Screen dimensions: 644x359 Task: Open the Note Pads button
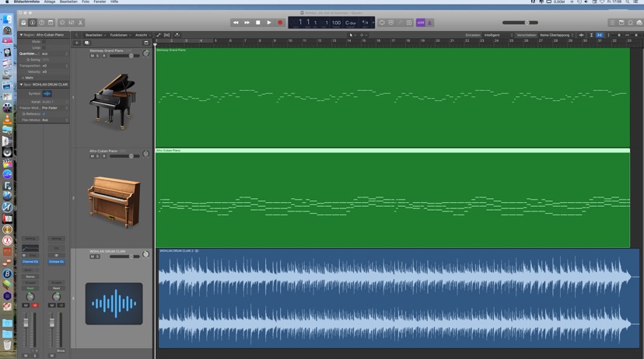click(x=621, y=23)
